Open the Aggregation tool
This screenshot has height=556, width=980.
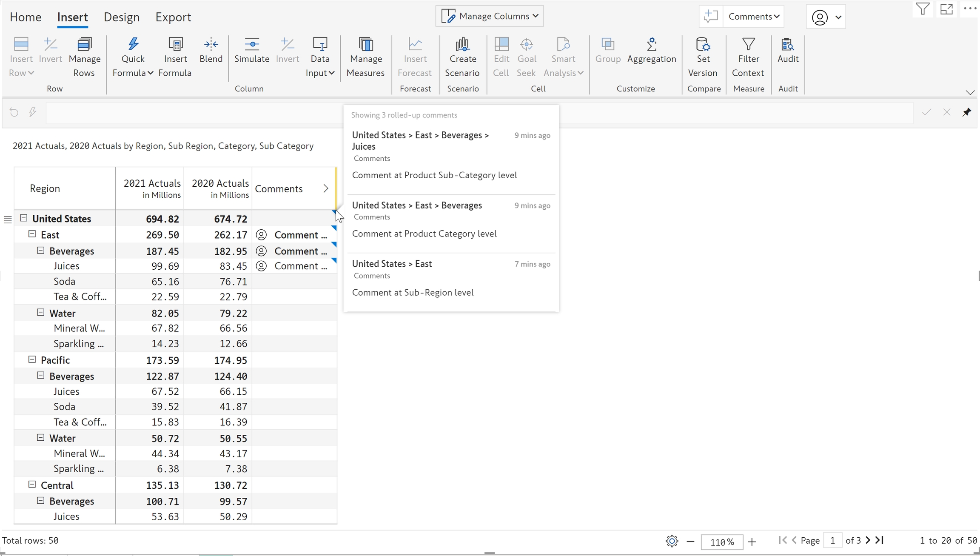(x=651, y=45)
